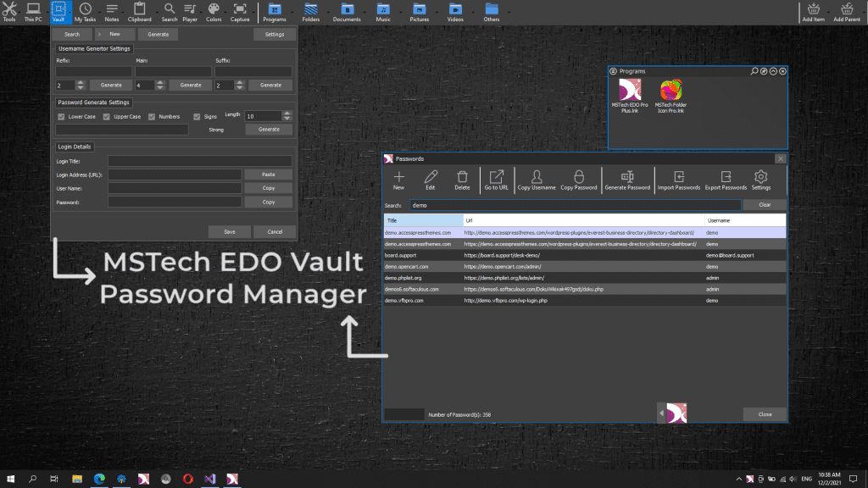
Task: Open the Documents folder tab
Action: 346,11
